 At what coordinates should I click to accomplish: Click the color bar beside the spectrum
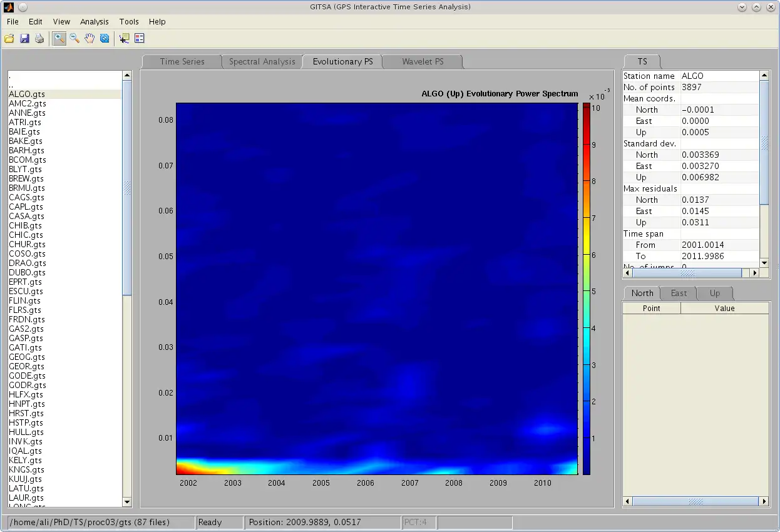[x=586, y=288]
